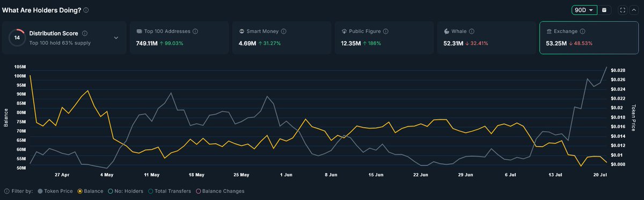
Task: Click info icon next to Top 100 Addresses
Action: click(195, 31)
